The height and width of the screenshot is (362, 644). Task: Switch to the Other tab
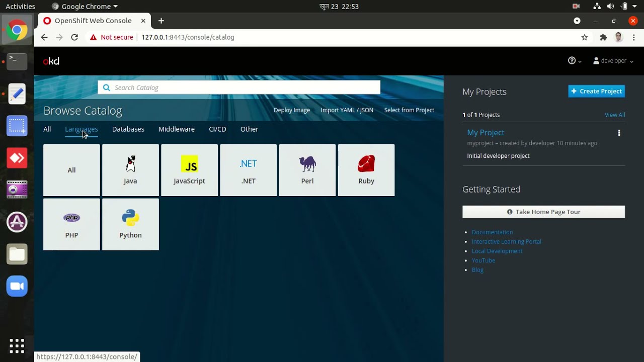250,129
